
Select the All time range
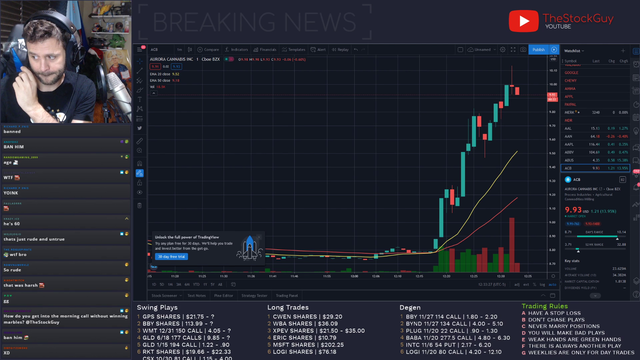point(220,284)
